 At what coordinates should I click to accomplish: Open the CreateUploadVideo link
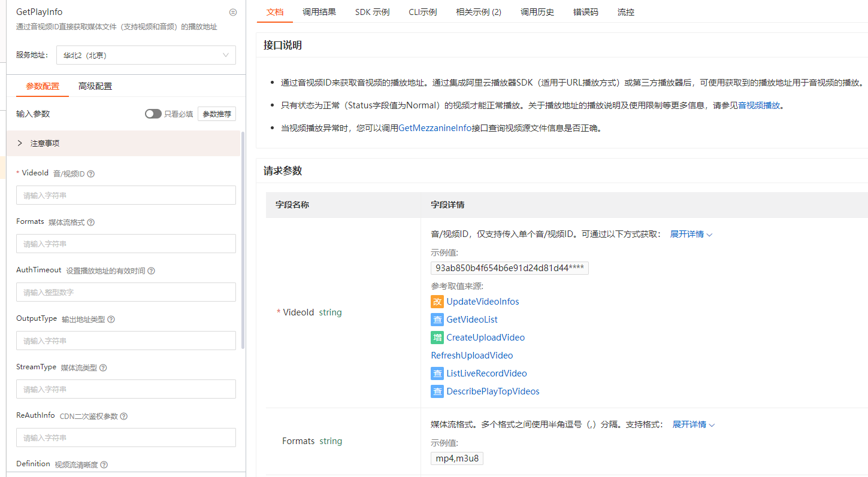click(486, 338)
